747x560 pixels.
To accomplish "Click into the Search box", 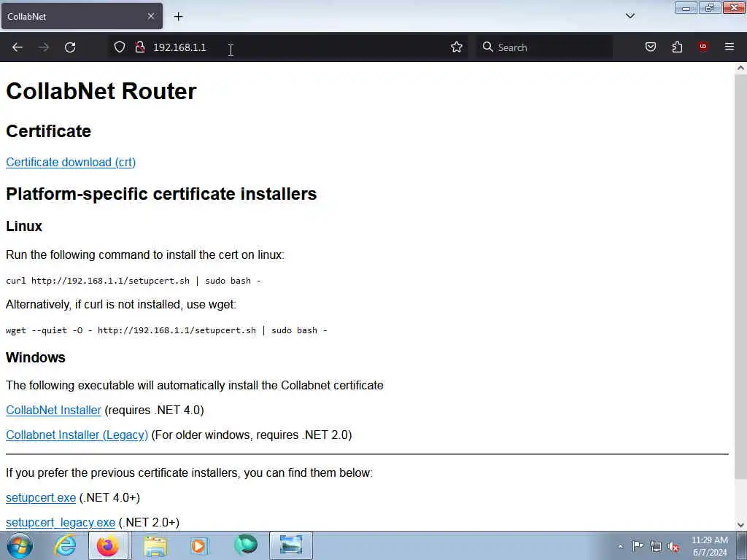I will [544, 47].
